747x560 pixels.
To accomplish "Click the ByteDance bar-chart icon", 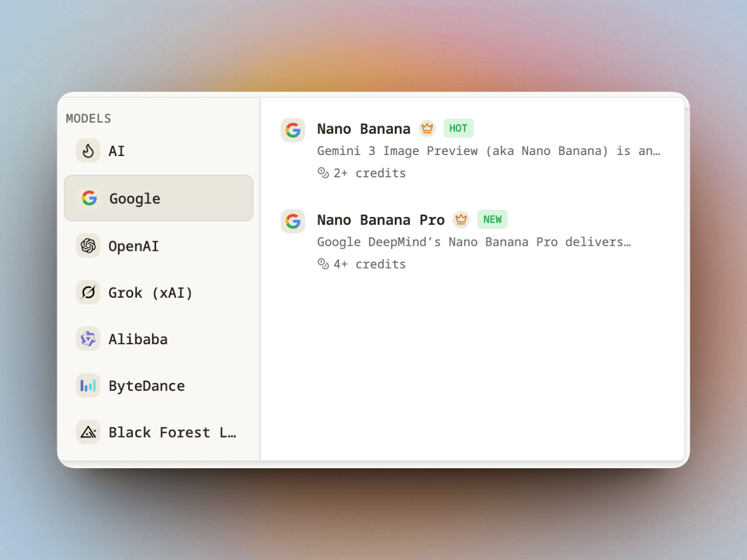I will coord(88,385).
